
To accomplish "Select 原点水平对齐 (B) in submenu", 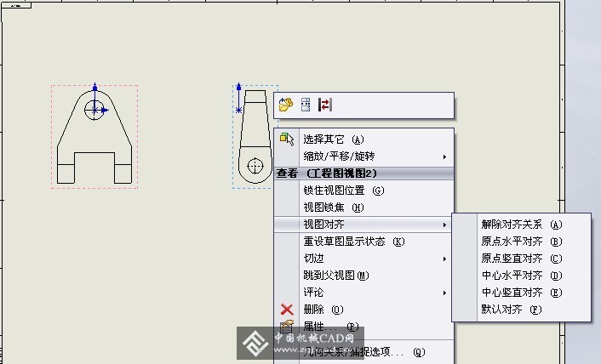I will tap(521, 242).
